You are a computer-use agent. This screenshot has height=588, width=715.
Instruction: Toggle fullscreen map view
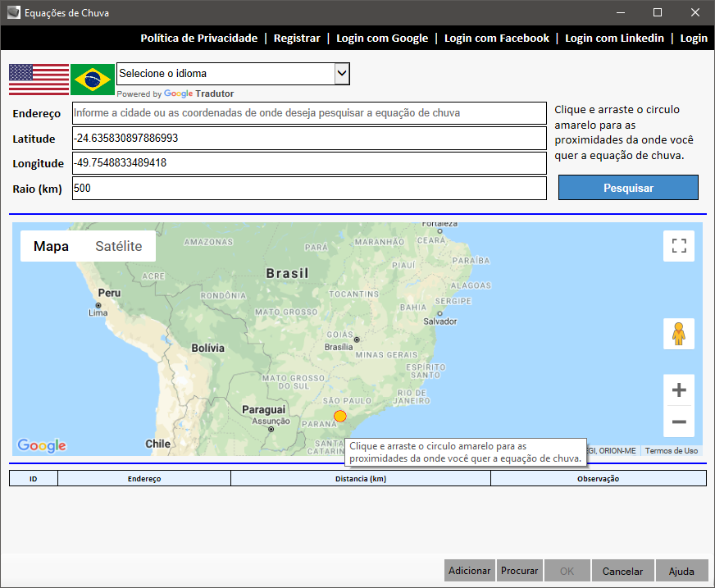coord(679,246)
